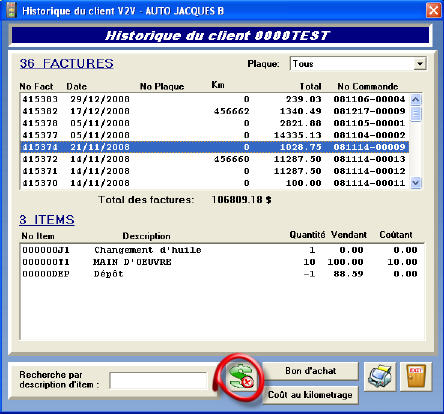The image size is (444, 414).
Task: Select the MAIN D'OEUVRE item row
Action: click(220, 262)
